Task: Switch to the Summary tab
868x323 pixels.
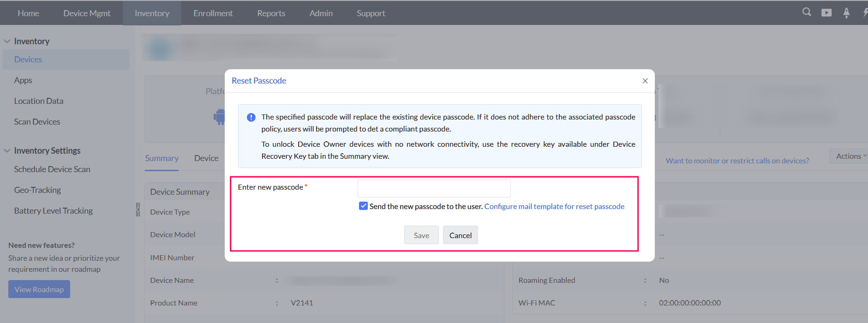Action: 162,158
